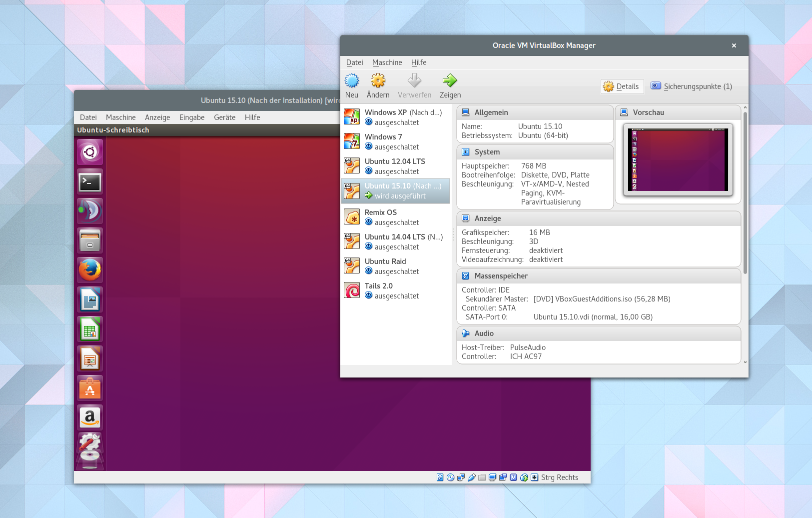Click the Strg Rechts host key label
This screenshot has height=518, width=812.
[x=559, y=477]
